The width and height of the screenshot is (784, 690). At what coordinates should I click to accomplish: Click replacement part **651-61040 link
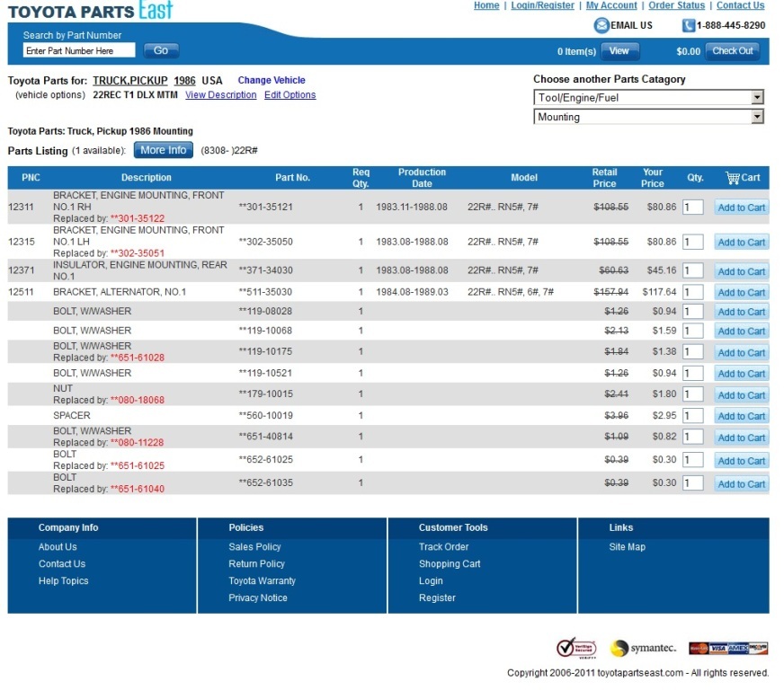point(138,489)
